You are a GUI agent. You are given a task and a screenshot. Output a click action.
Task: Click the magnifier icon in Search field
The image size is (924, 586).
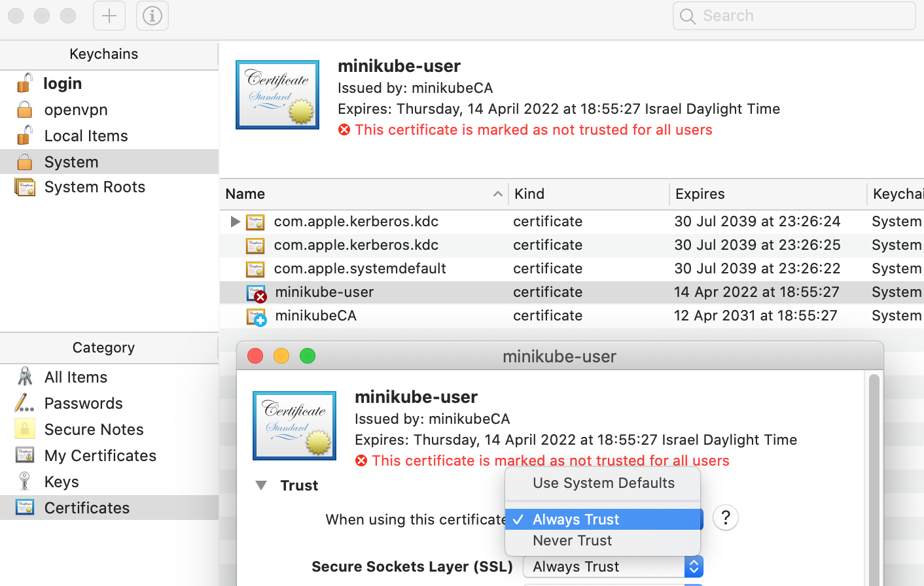pyautogui.click(x=688, y=16)
